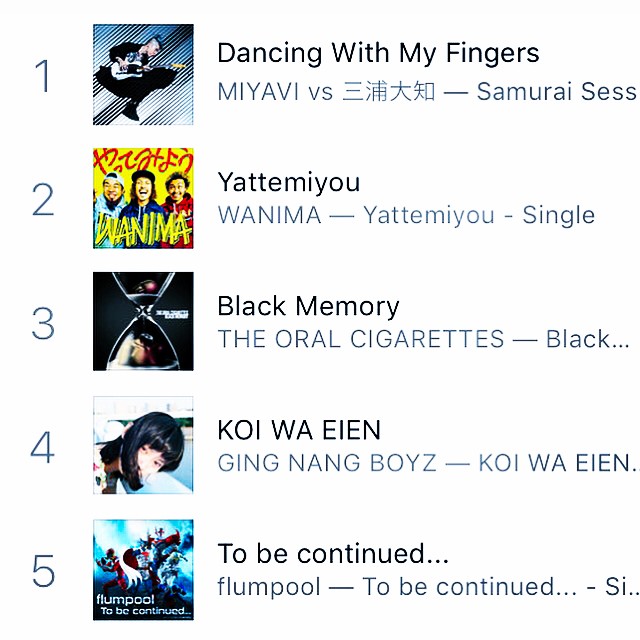640x640 pixels.
Task: Tap the rank number 1
Action: pos(43,77)
